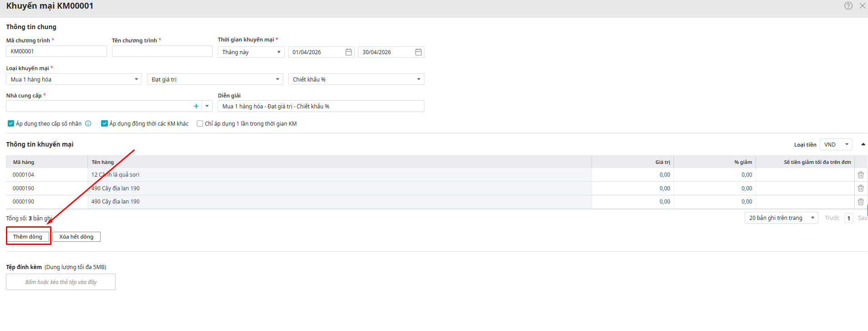
Task: Open the 20 bản ghi trên trang selector
Action: coord(781,218)
